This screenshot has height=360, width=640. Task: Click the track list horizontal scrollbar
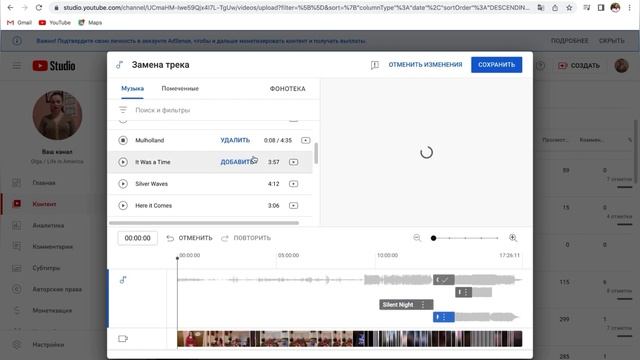coord(204,223)
